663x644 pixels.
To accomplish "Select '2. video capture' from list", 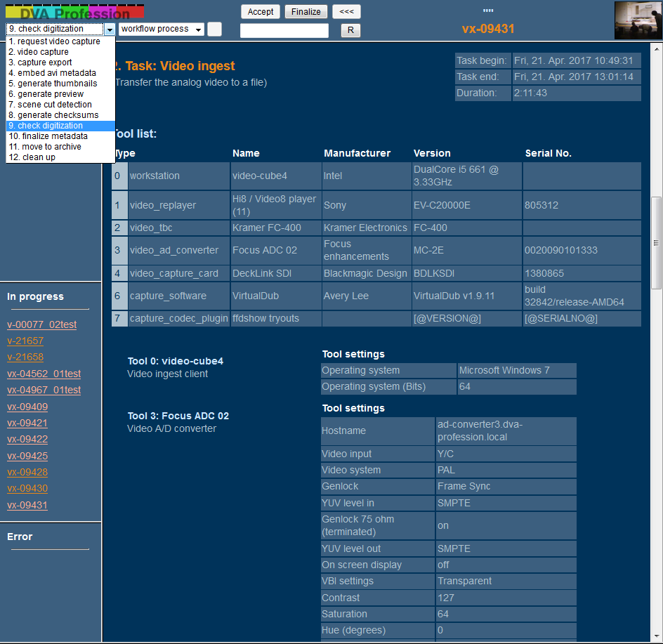I will pyautogui.click(x=43, y=52).
